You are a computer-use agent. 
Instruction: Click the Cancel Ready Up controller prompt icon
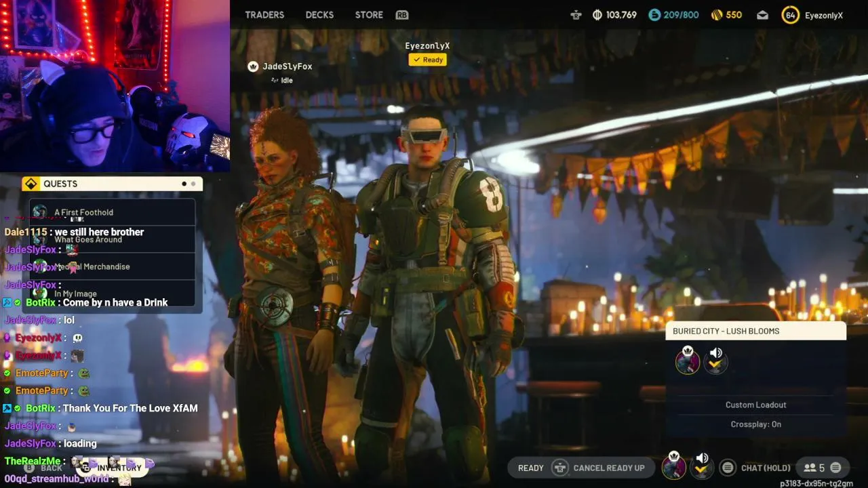pyautogui.click(x=559, y=468)
